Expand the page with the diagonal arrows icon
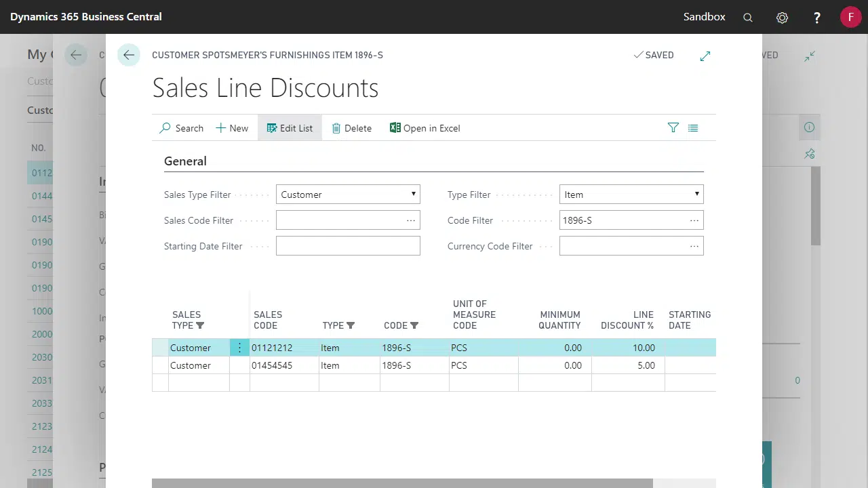This screenshot has height=488, width=868. coord(705,56)
